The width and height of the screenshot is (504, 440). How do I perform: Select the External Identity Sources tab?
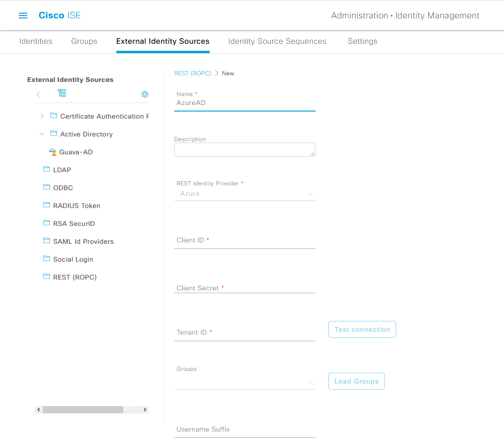pyautogui.click(x=163, y=41)
